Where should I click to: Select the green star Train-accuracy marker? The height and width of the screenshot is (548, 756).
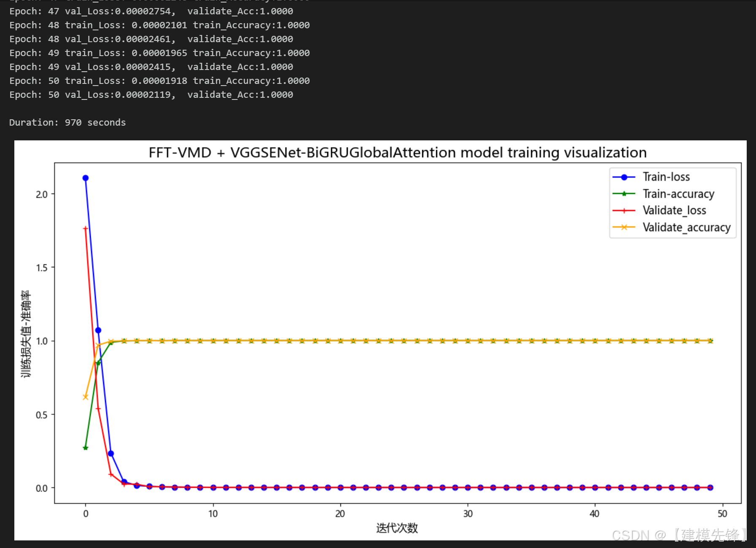[624, 194]
